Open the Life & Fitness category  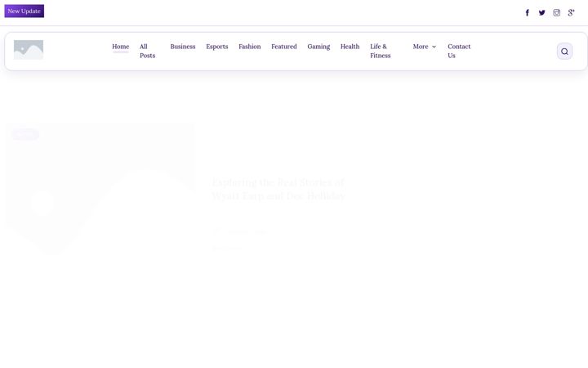pos(381,51)
